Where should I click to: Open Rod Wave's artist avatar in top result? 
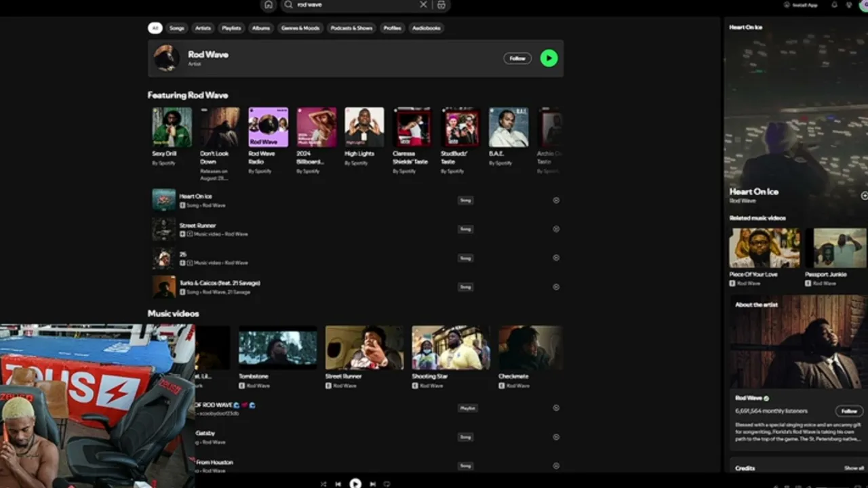coord(167,58)
